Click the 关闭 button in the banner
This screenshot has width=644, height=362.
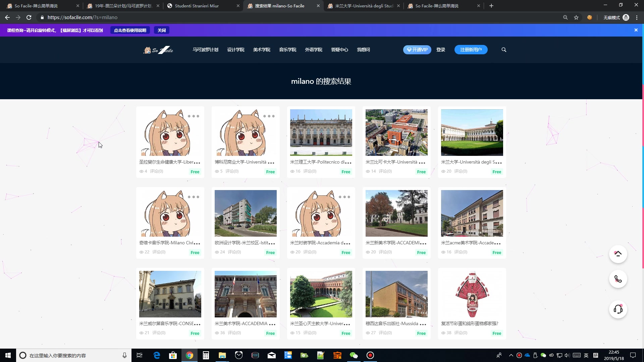162,30
